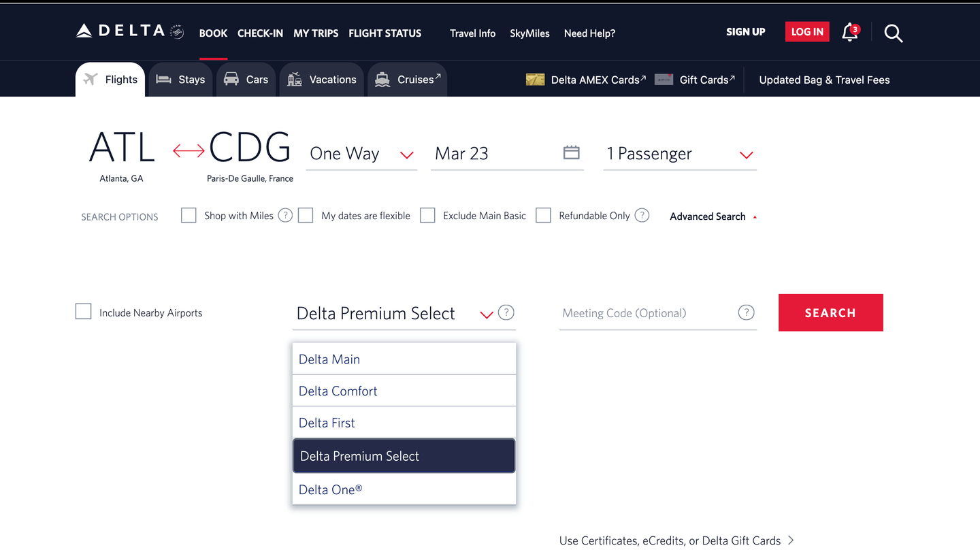
Task: Click the Refundable Only question mark icon
Action: pyautogui.click(x=642, y=215)
